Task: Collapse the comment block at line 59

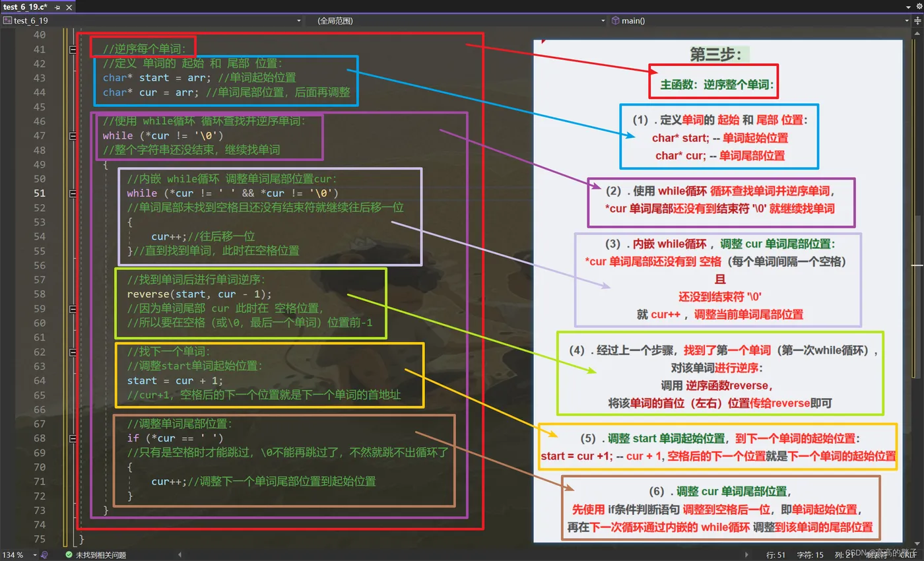Action: coord(73,308)
